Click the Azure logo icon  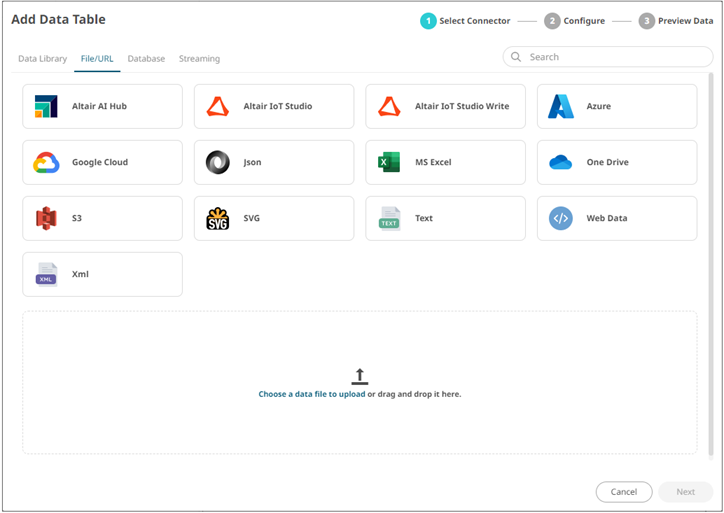561,106
